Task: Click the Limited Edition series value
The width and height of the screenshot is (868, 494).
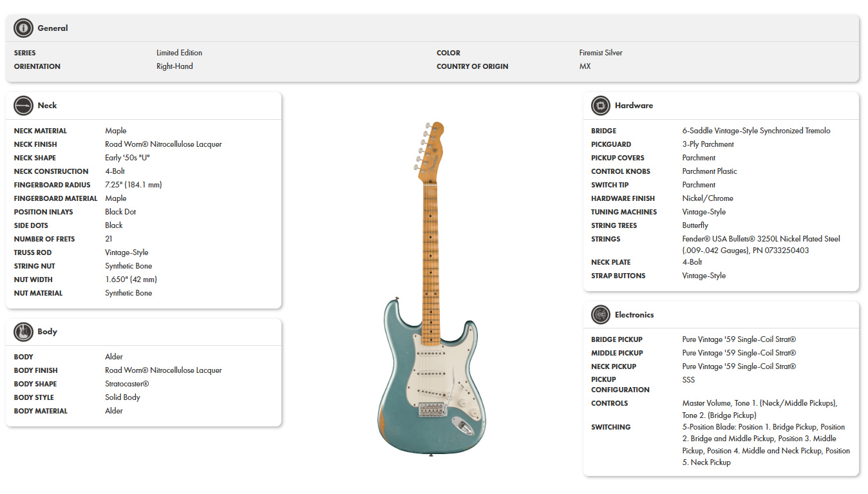Action: coord(179,53)
